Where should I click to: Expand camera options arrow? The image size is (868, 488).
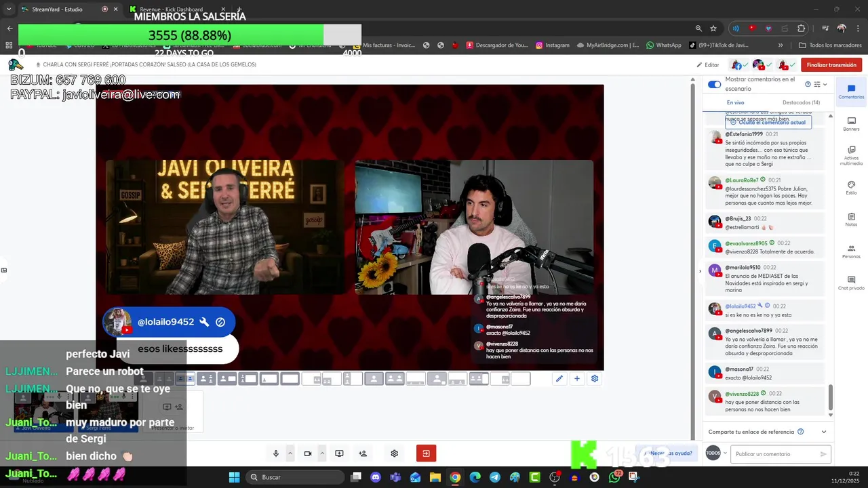tap(322, 453)
